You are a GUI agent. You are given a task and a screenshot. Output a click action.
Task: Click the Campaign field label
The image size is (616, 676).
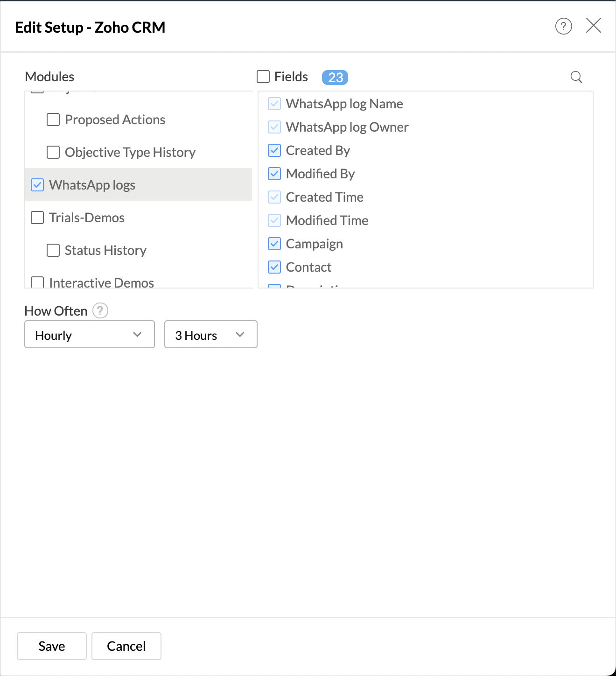315,244
